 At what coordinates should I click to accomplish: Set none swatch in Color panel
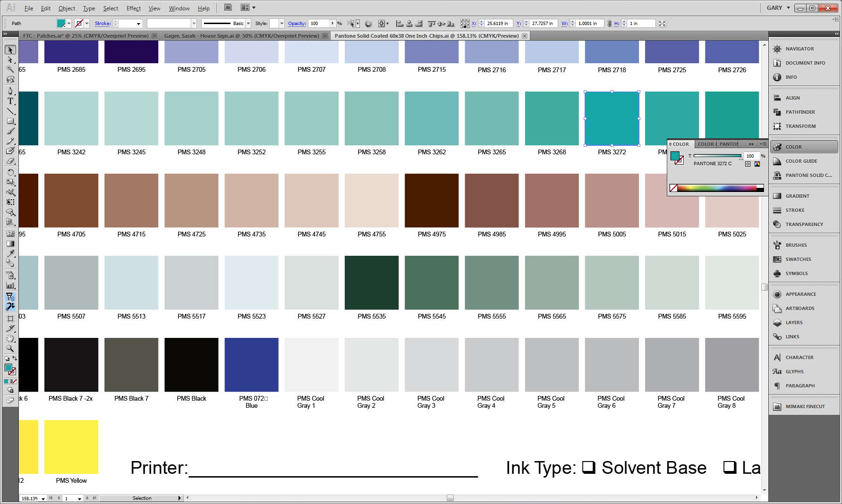(674, 188)
